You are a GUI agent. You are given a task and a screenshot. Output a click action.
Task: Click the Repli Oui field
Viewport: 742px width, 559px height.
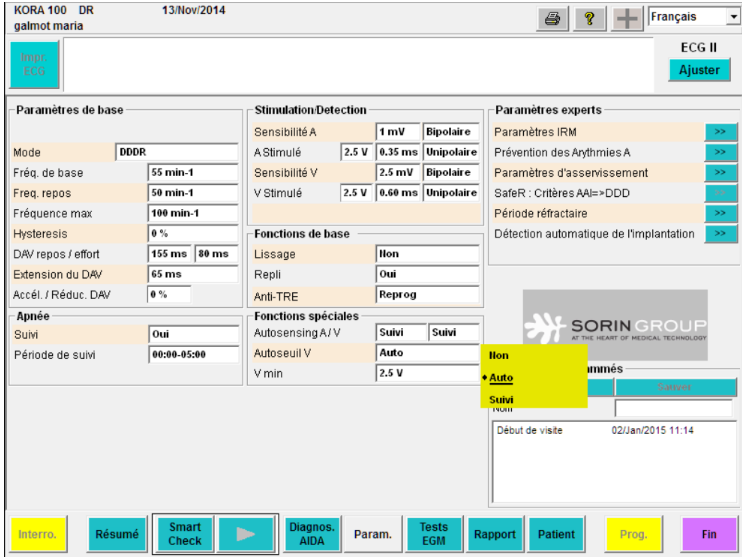[x=427, y=275]
